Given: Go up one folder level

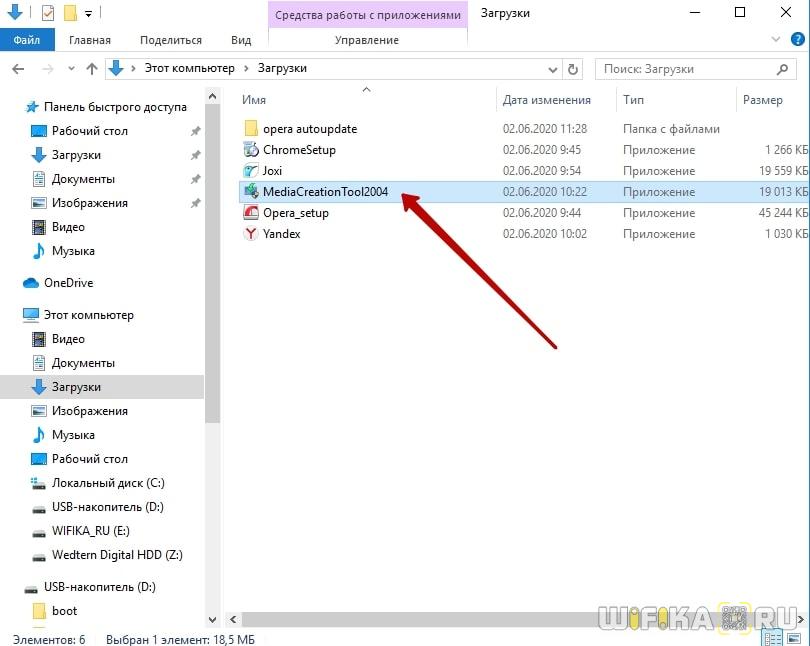Looking at the screenshot, I should [x=92, y=69].
